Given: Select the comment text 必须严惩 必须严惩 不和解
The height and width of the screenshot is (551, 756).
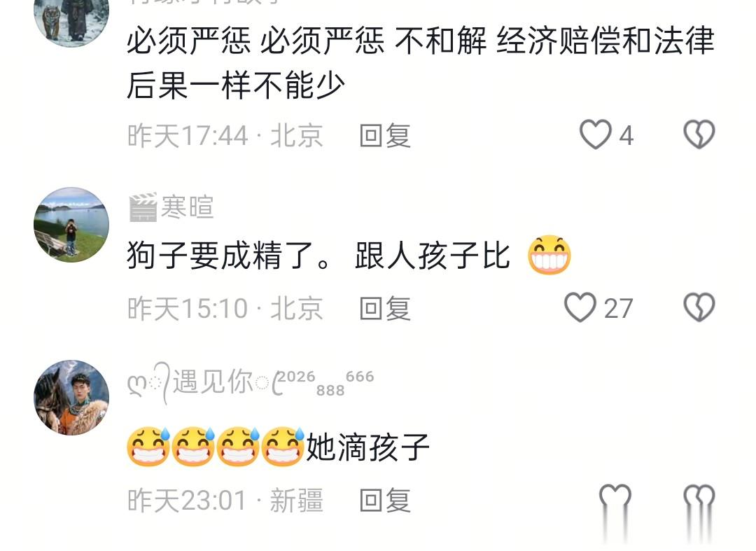Looking at the screenshot, I should (x=307, y=41).
